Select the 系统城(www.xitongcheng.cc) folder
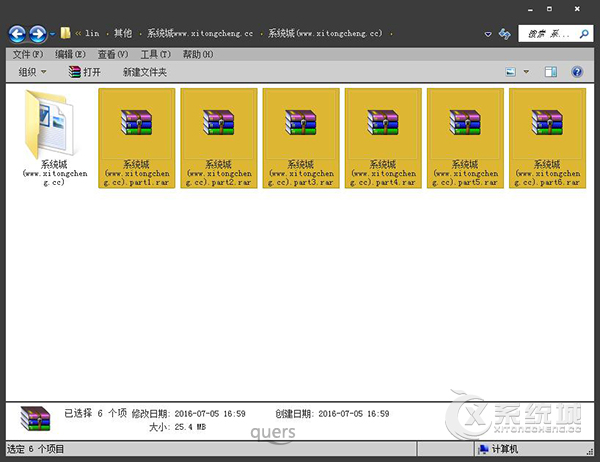Viewport: 600px width, 462px height. coord(54,138)
